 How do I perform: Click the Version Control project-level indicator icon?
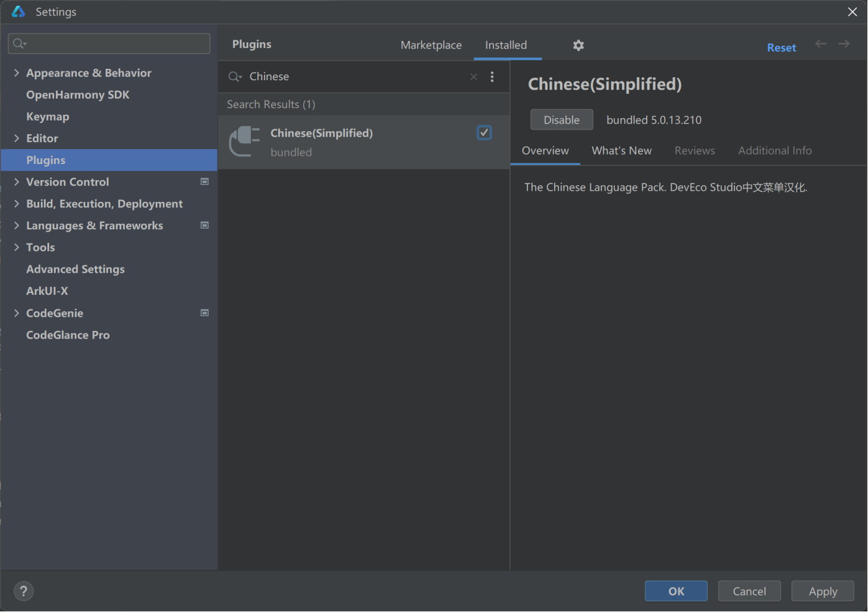(x=205, y=182)
